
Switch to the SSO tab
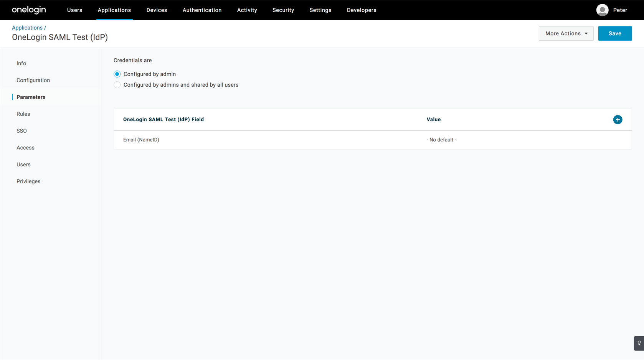[21, 131]
